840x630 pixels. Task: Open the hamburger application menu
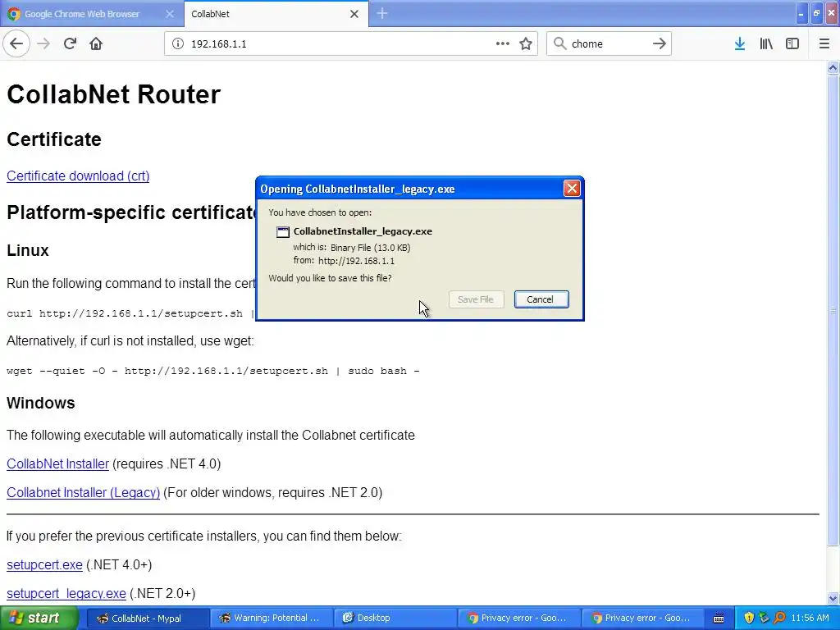click(x=824, y=44)
